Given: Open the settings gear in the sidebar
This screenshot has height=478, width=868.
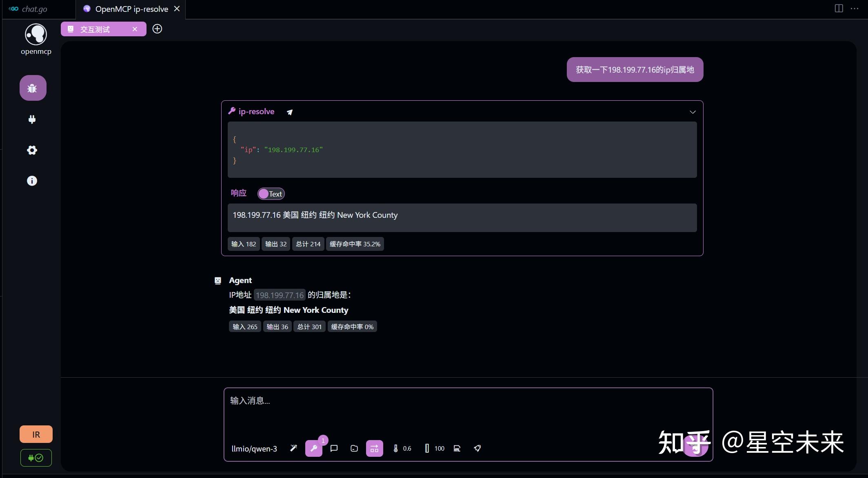Looking at the screenshot, I should [x=31, y=150].
